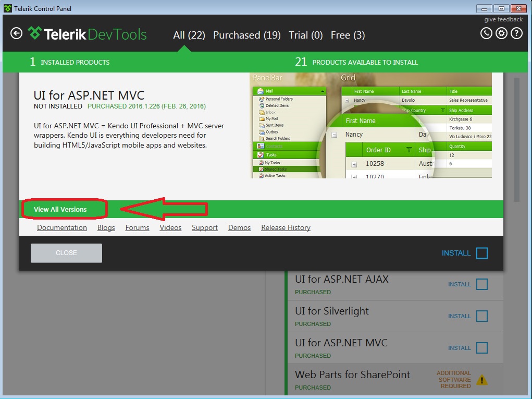
Task: Click the give feedback link
Action: (503, 19)
